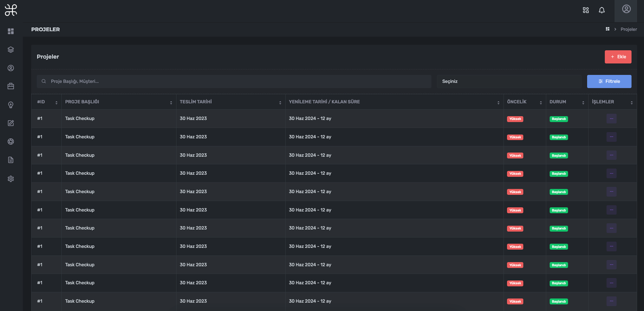644x311 pixels.
Task: Click the breadcrumb home grid icon
Action: point(607,29)
